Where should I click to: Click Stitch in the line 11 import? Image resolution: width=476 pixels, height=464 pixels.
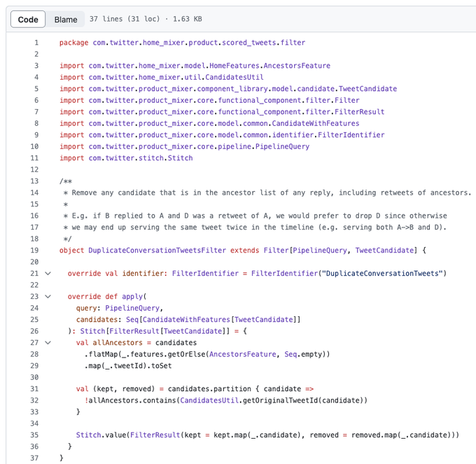(x=181, y=157)
